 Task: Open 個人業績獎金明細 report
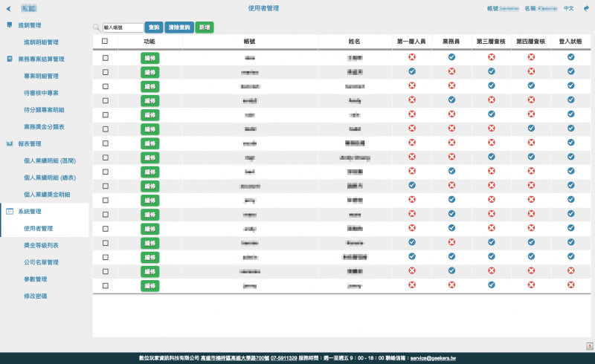click(47, 195)
